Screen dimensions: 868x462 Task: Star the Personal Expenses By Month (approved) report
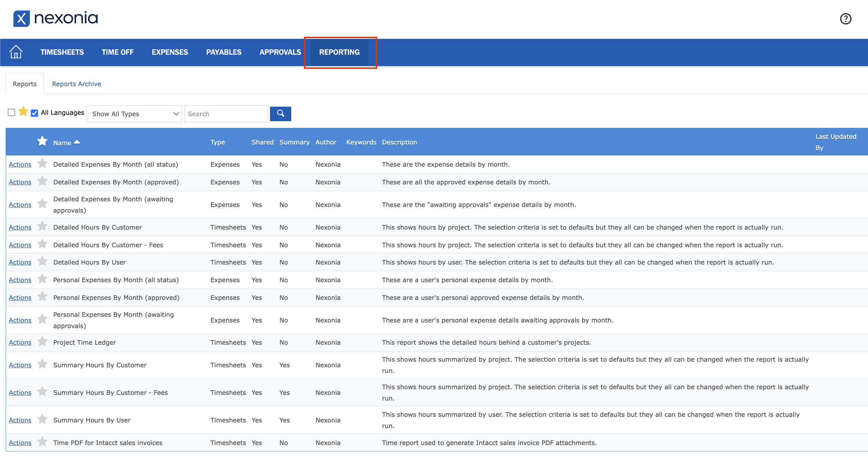click(42, 297)
